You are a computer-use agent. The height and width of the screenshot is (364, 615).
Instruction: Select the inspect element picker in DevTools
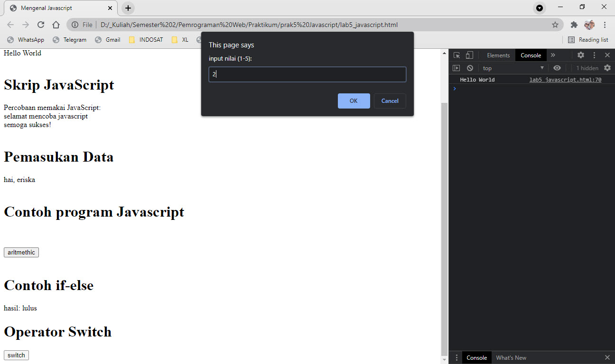[457, 55]
